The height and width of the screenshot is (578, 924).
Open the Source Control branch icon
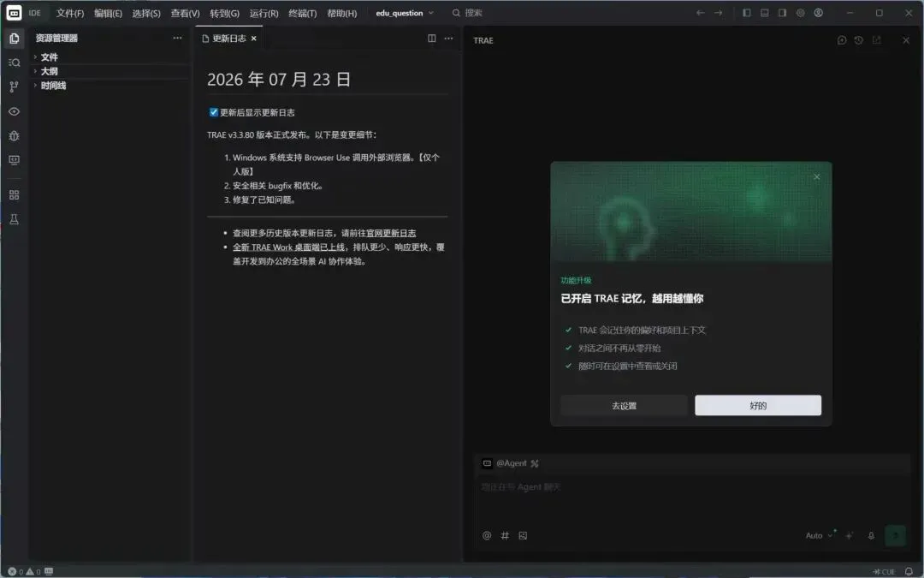tap(15, 86)
